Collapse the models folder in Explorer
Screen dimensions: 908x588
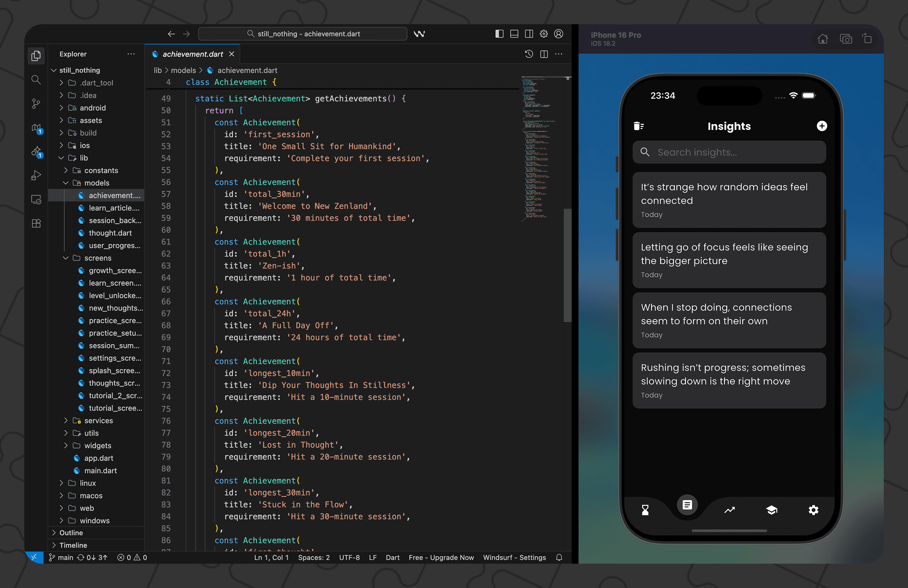coord(66,183)
